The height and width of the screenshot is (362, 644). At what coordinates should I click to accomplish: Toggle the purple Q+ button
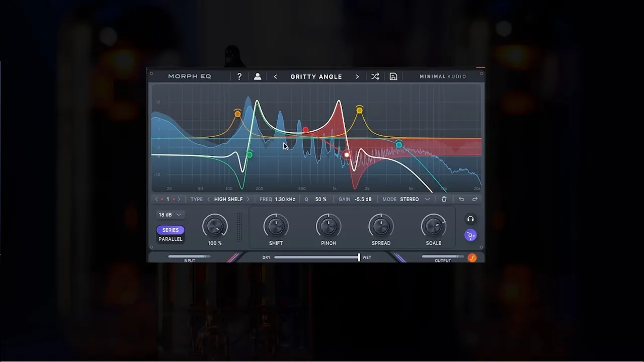coord(470,235)
